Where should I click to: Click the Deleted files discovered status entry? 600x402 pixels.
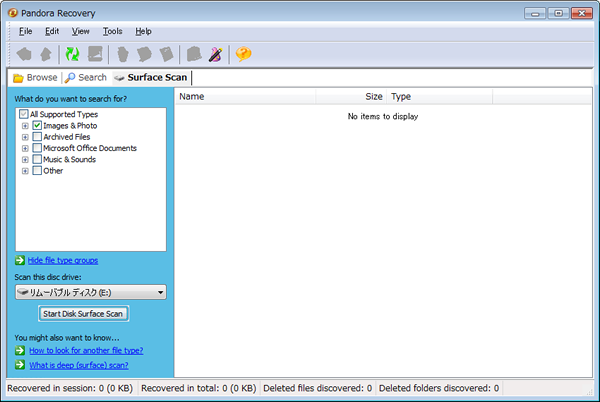coord(318,388)
